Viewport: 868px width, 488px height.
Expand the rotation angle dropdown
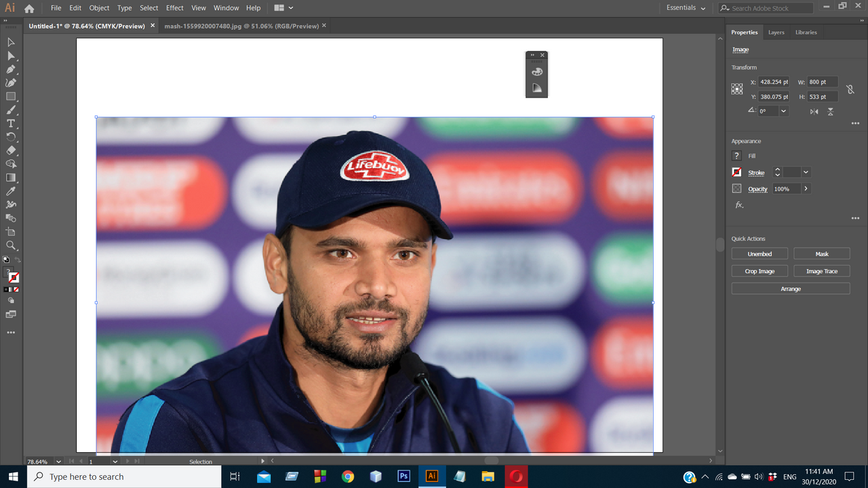coord(784,111)
